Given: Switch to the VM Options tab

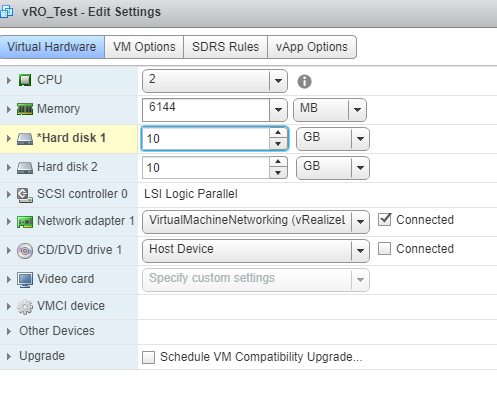Looking at the screenshot, I should tap(144, 47).
